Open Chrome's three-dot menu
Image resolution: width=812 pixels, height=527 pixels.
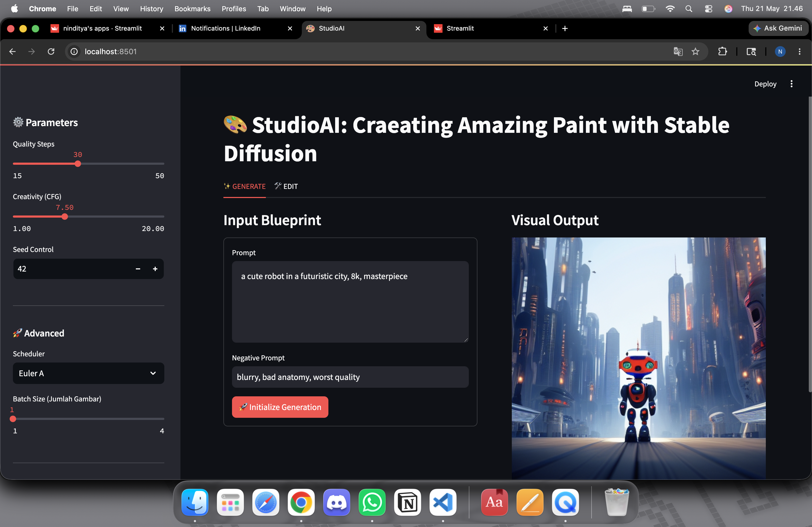click(799, 52)
